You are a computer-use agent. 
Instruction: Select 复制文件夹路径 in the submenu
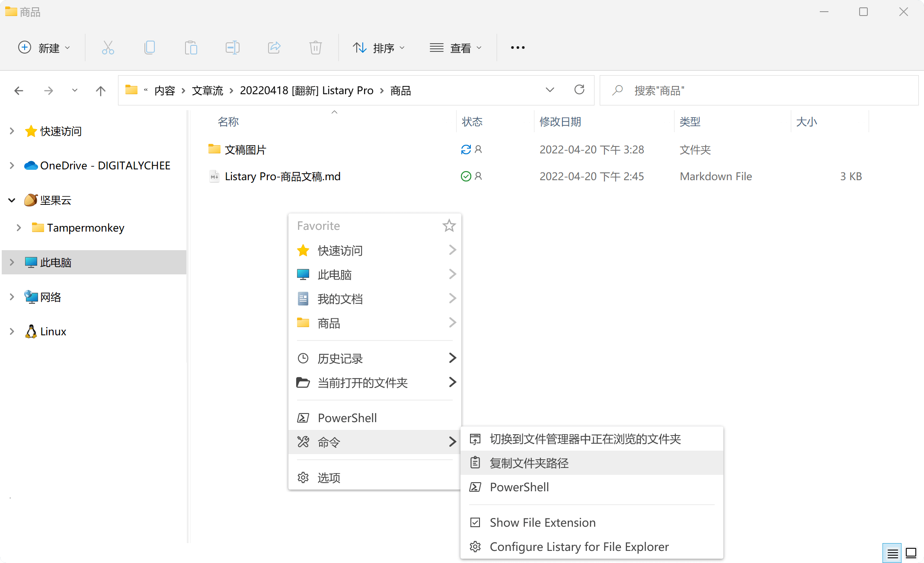click(x=530, y=462)
